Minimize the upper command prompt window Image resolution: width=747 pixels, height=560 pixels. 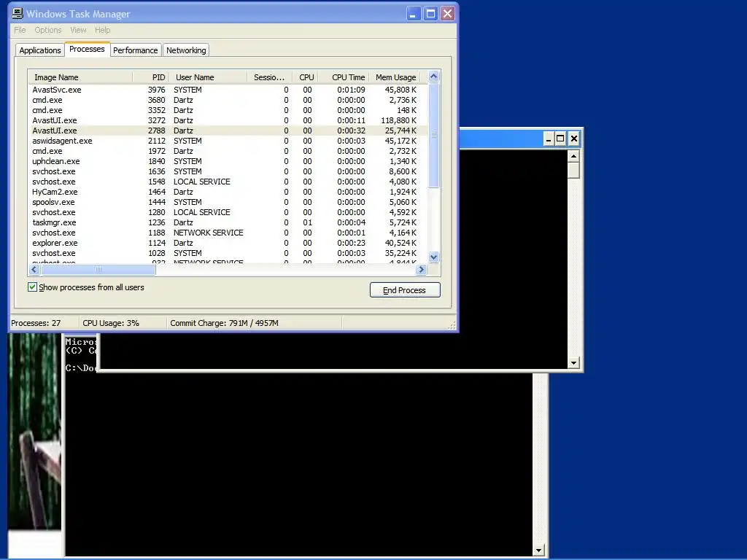pyautogui.click(x=549, y=139)
